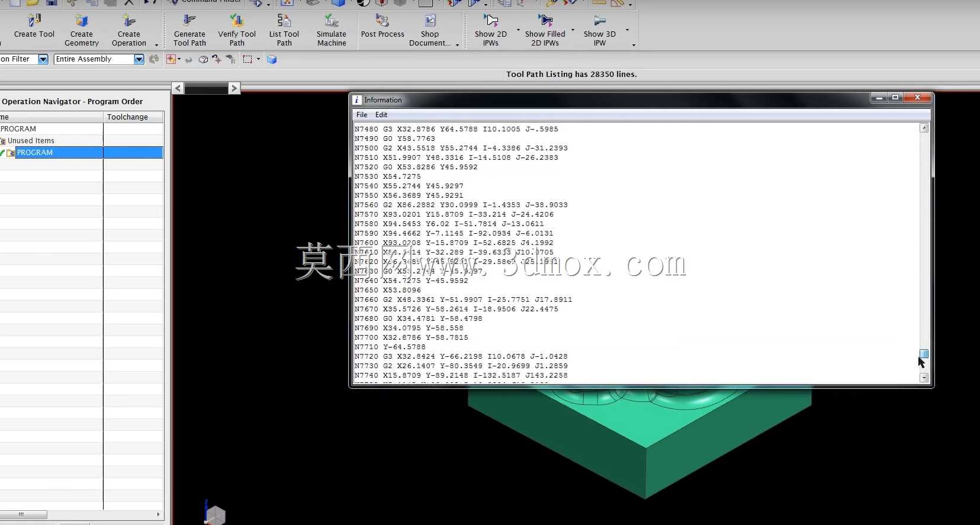This screenshot has width=980, height=525.
Task: Select highlighted PROGRAM row in navigator
Action: [82, 153]
